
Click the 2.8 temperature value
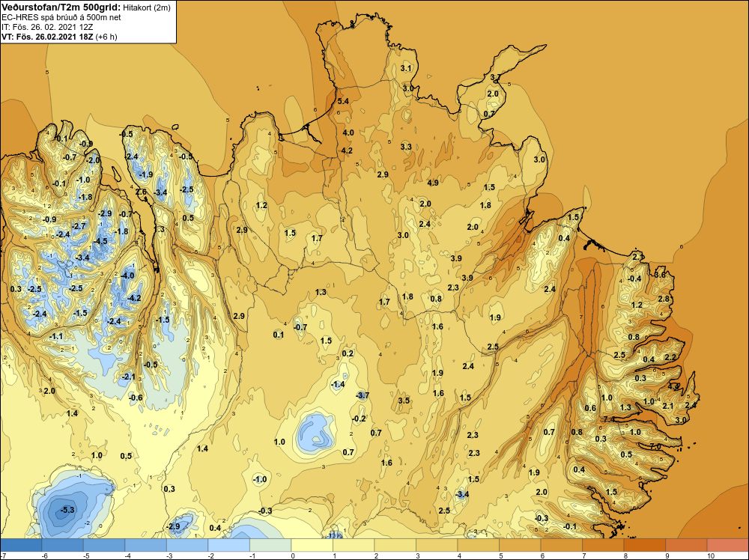pyautogui.click(x=664, y=299)
